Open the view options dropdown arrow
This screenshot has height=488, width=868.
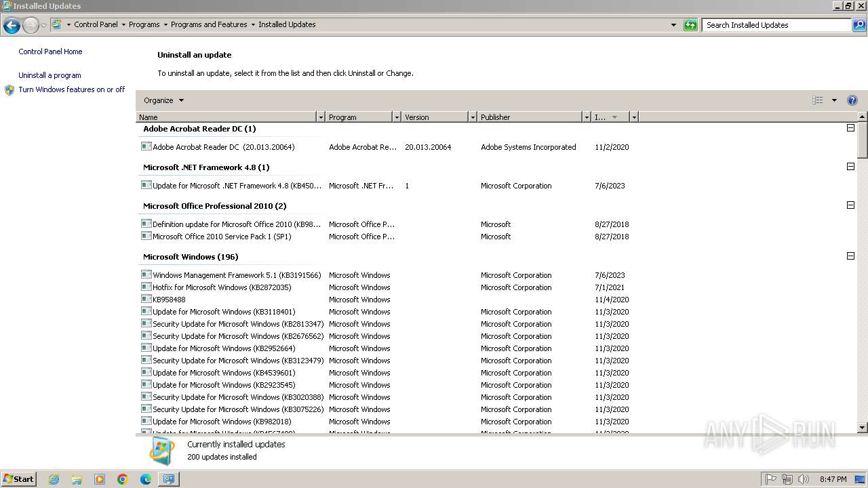click(x=834, y=100)
